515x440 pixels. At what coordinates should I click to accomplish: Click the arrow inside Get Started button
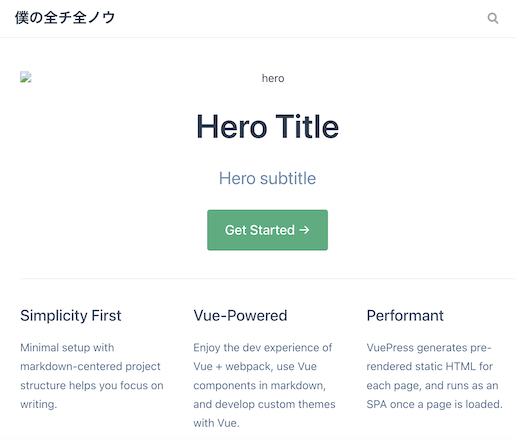(304, 230)
